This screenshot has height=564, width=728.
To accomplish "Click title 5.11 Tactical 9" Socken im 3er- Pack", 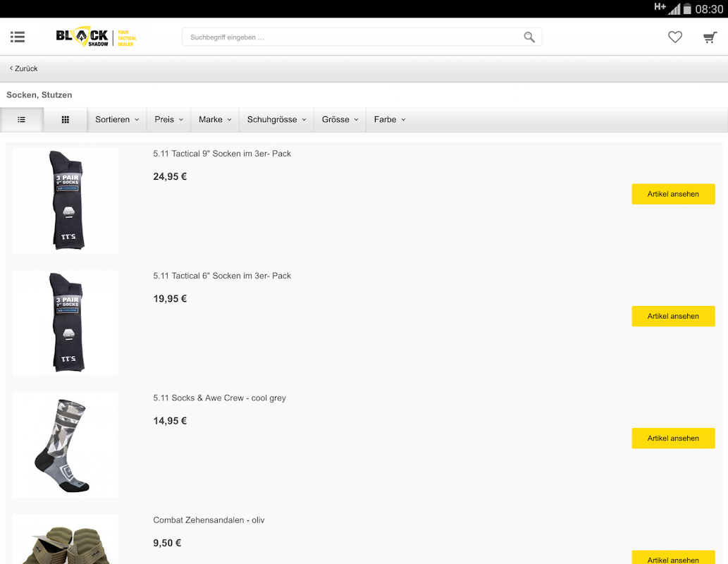I will (222, 154).
